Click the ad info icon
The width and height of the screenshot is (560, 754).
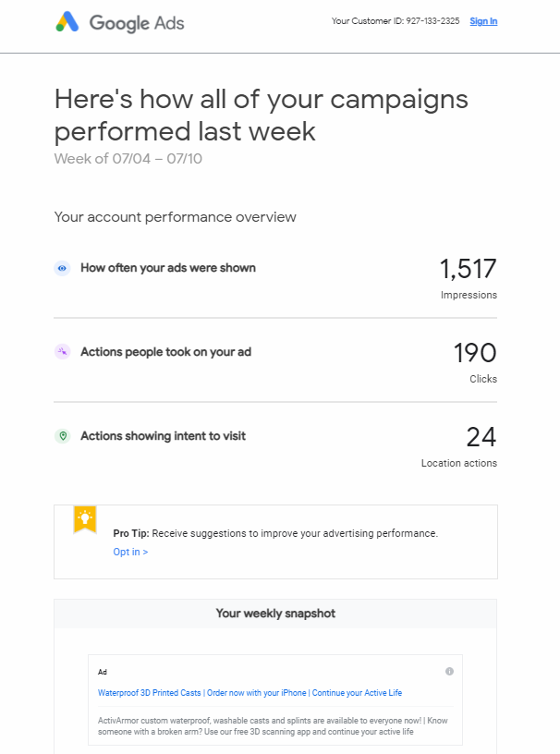click(449, 671)
